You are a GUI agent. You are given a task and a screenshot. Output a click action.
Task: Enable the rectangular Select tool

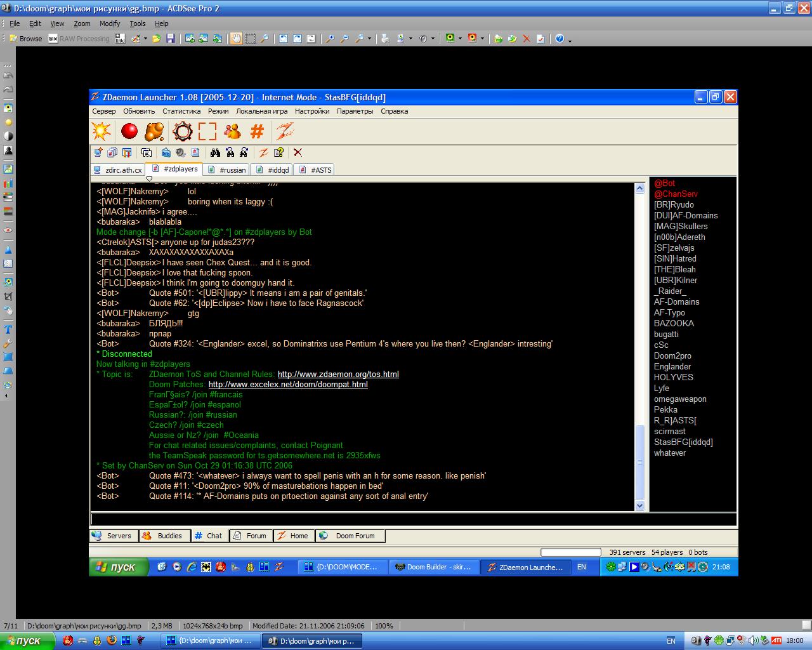(251, 39)
